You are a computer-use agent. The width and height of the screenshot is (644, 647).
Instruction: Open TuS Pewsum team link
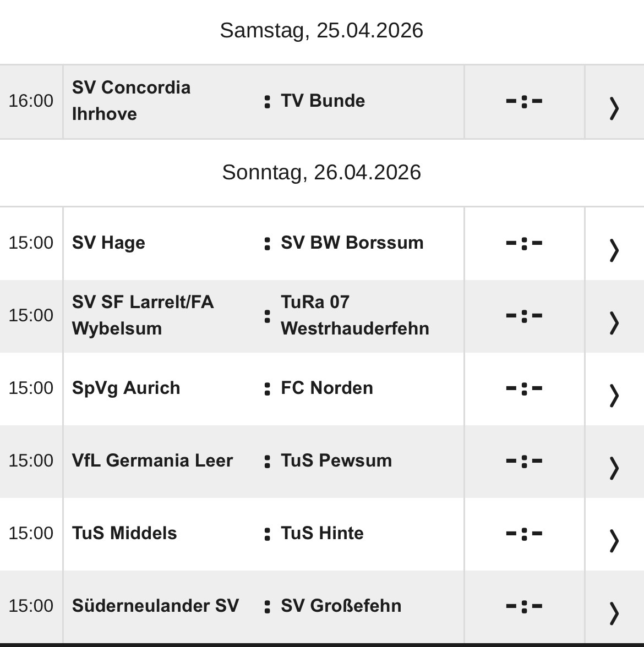click(x=336, y=460)
